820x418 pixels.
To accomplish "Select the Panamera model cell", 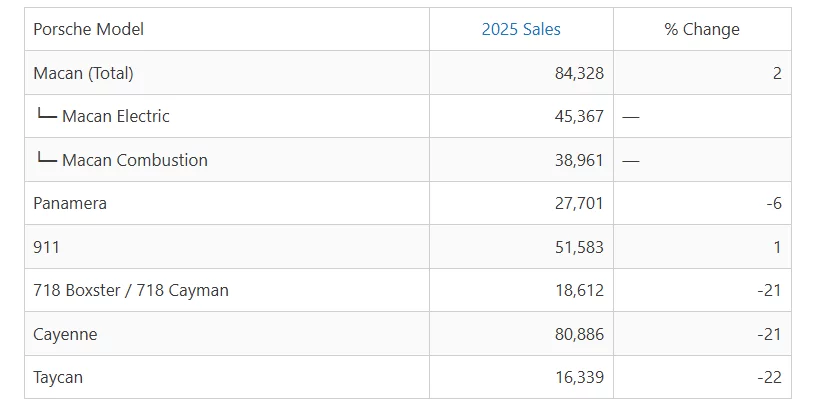I will point(70,204).
